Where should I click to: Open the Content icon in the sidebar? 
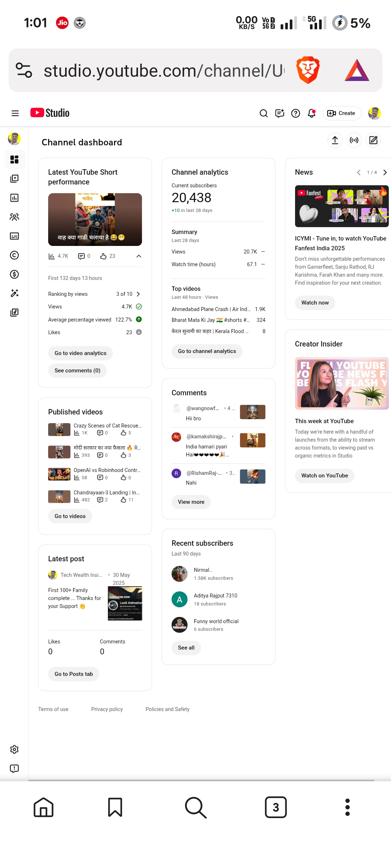tap(14, 179)
